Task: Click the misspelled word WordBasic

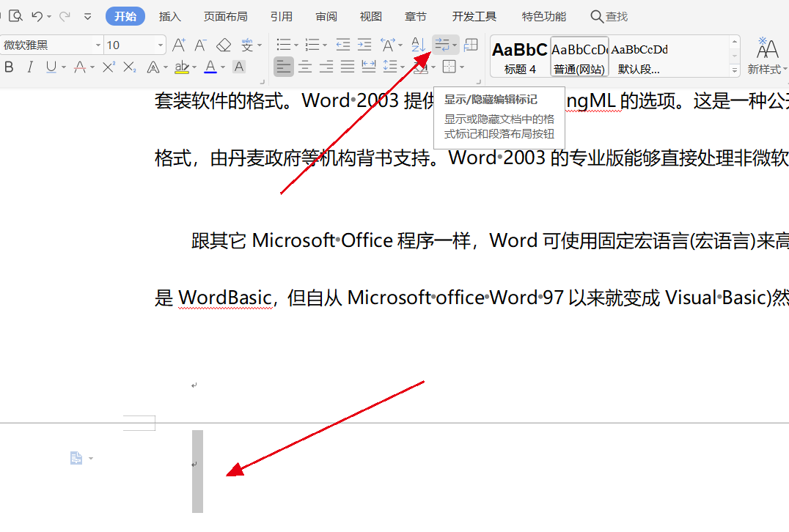Action: (x=225, y=298)
